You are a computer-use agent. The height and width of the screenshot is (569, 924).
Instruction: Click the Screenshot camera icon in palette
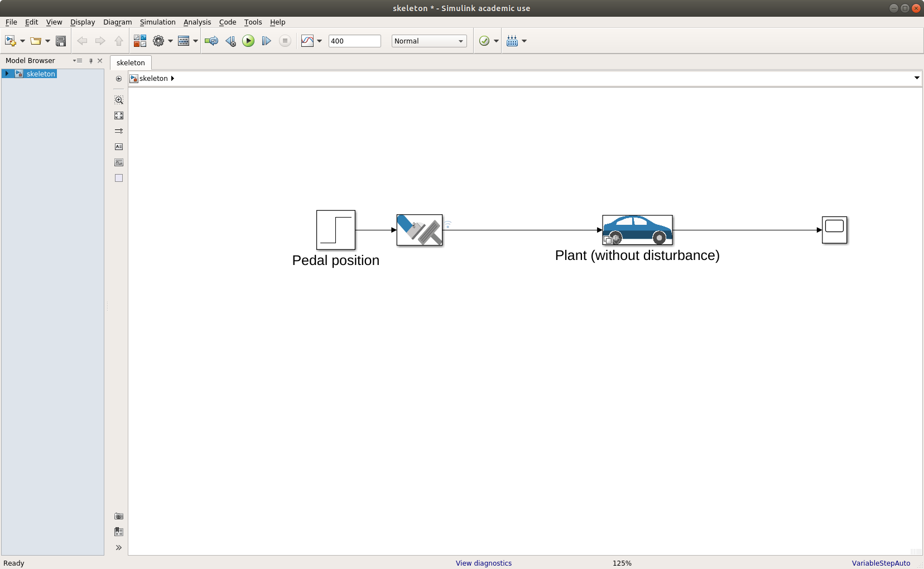pyautogui.click(x=119, y=516)
